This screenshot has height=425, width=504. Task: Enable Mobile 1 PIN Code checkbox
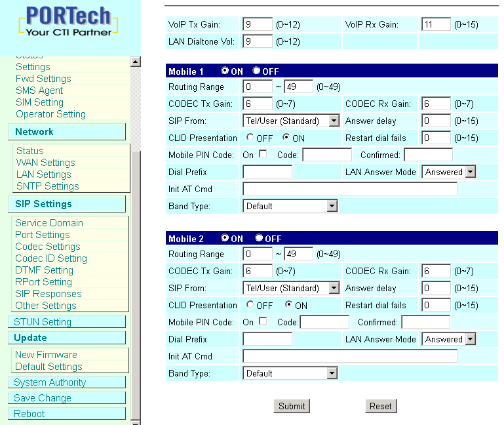[x=263, y=155]
